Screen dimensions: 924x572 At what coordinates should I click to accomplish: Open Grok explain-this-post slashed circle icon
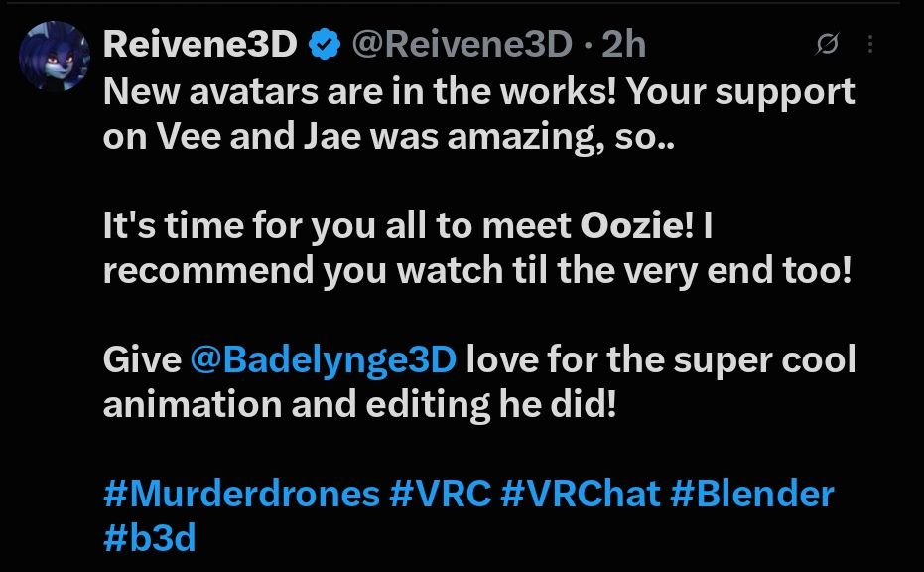[x=827, y=44]
